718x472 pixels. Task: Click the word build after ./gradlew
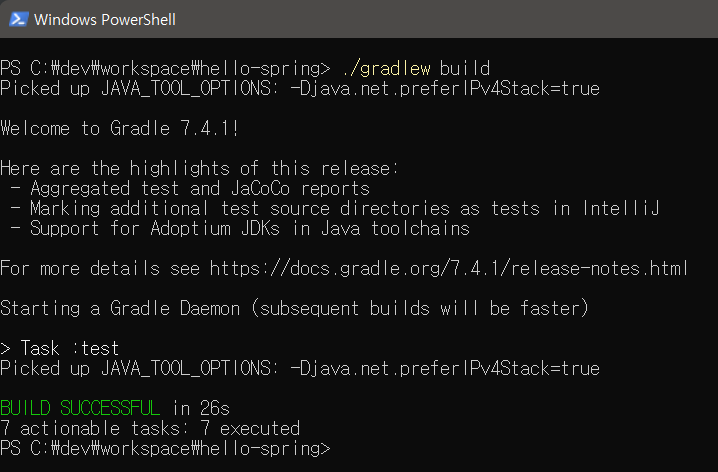coord(465,69)
